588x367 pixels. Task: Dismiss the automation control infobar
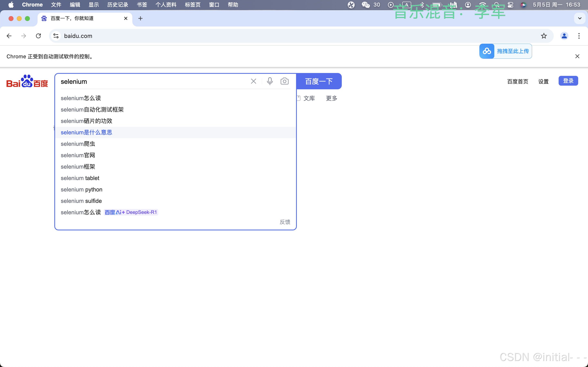click(x=577, y=56)
